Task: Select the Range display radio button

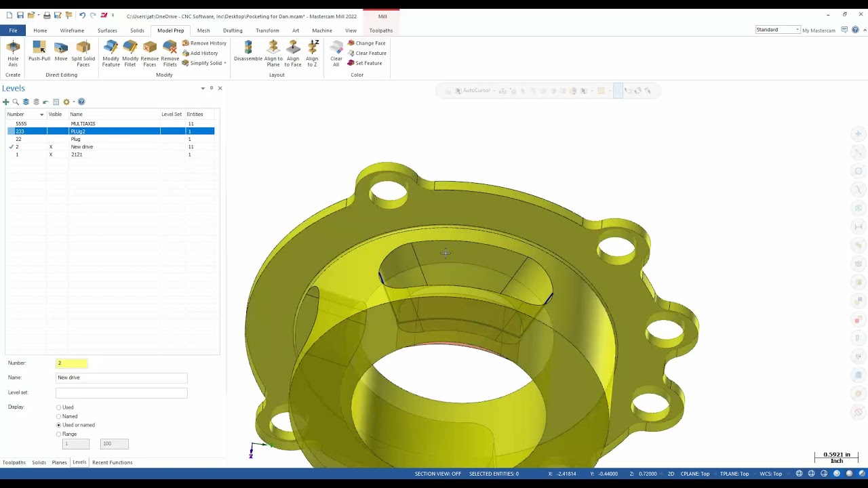Action: click(x=58, y=434)
